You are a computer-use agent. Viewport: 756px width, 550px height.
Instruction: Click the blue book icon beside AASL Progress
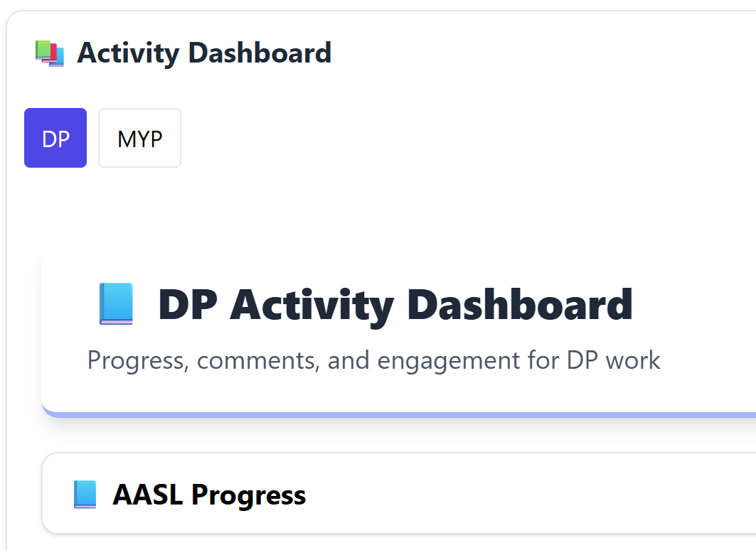tap(85, 494)
